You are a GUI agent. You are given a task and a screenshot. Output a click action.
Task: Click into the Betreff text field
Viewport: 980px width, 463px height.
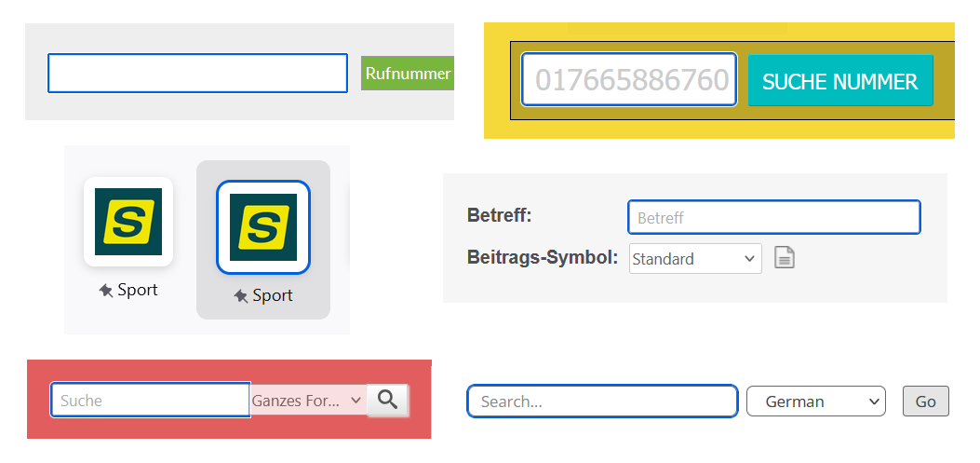tap(773, 217)
